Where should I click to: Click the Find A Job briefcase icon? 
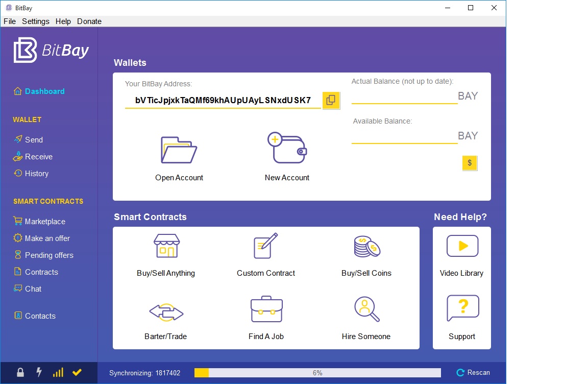point(266,309)
